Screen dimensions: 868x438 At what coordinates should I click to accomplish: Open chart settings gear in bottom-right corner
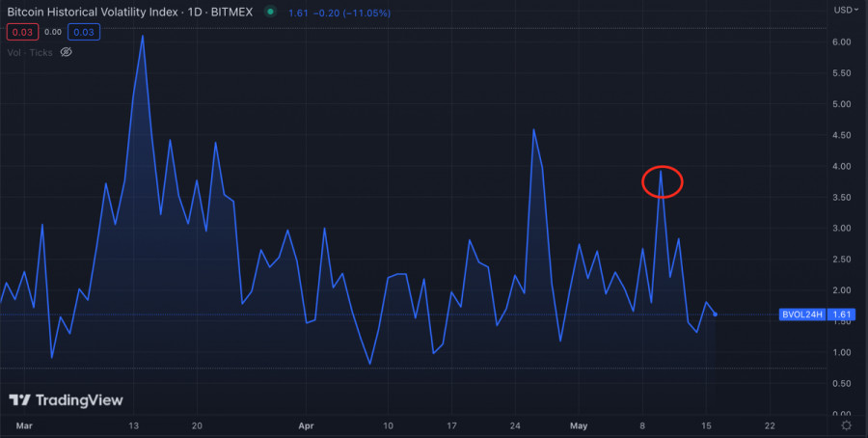pos(846,424)
